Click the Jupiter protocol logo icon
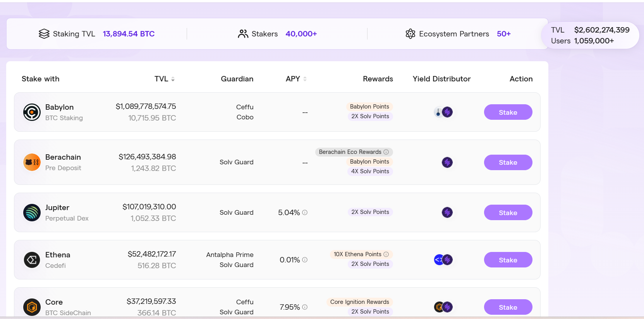Image resolution: width=644 pixels, height=319 pixels. tap(32, 213)
